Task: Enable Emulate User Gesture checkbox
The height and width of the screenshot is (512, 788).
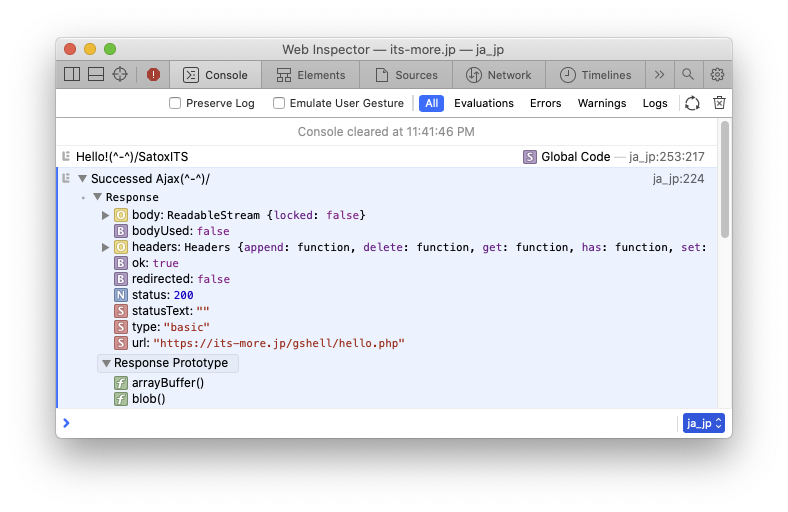Action: [279, 103]
